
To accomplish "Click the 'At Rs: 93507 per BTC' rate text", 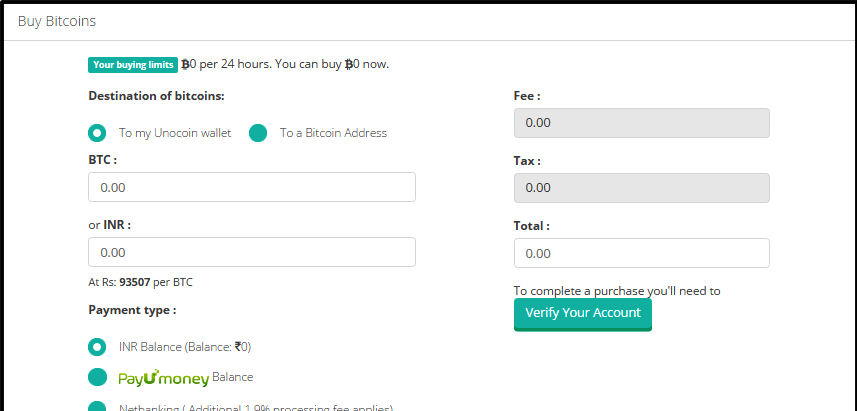I will pyautogui.click(x=140, y=282).
